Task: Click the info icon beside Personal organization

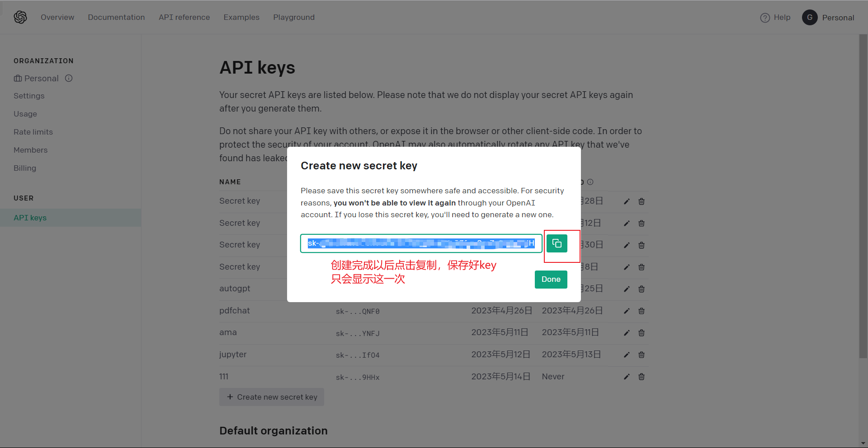Action: click(69, 78)
